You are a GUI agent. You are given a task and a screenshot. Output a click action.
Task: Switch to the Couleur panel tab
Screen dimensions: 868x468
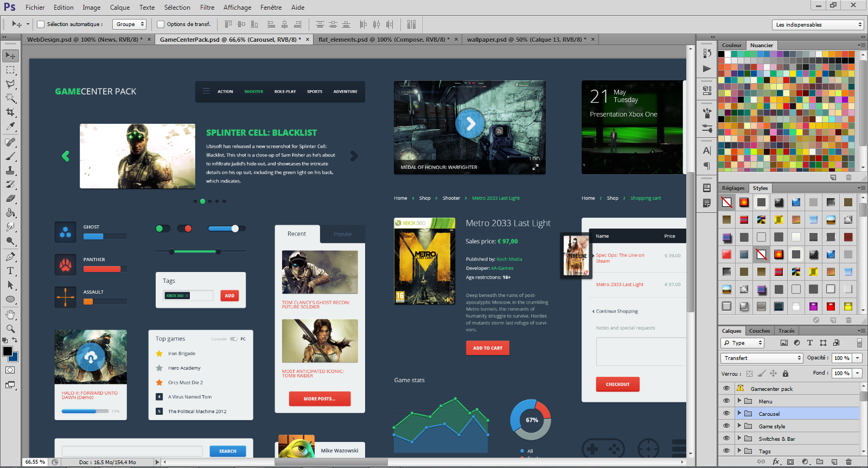coord(732,45)
